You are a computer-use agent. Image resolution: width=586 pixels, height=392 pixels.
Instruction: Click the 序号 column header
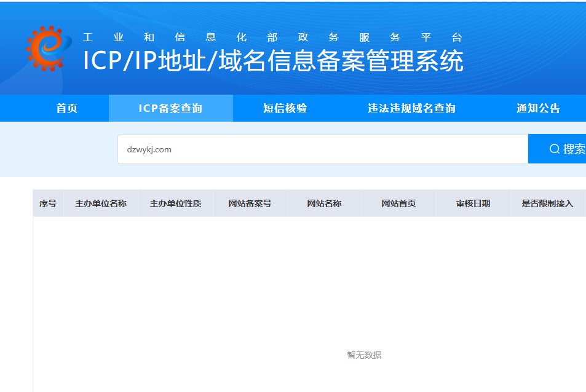pyautogui.click(x=48, y=203)
